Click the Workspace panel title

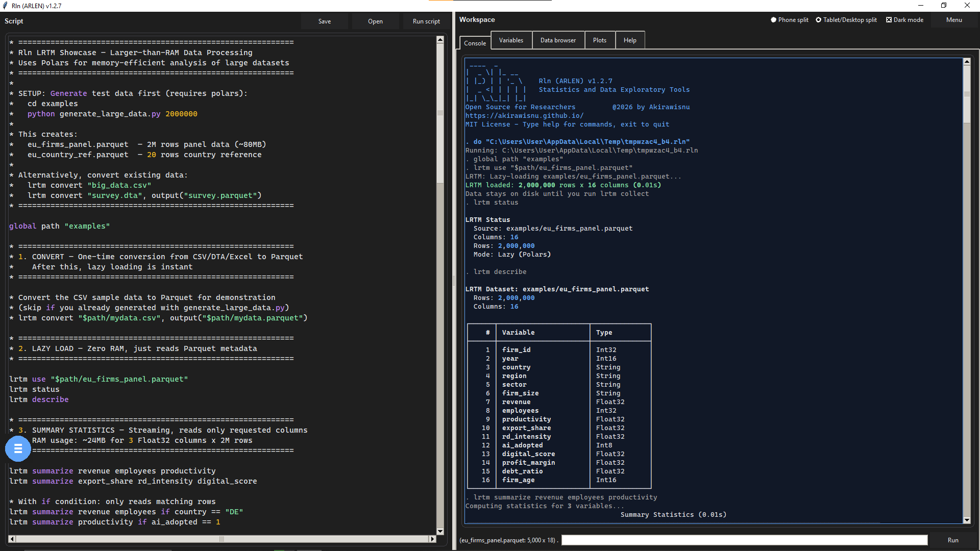click(x=477, y=20)
